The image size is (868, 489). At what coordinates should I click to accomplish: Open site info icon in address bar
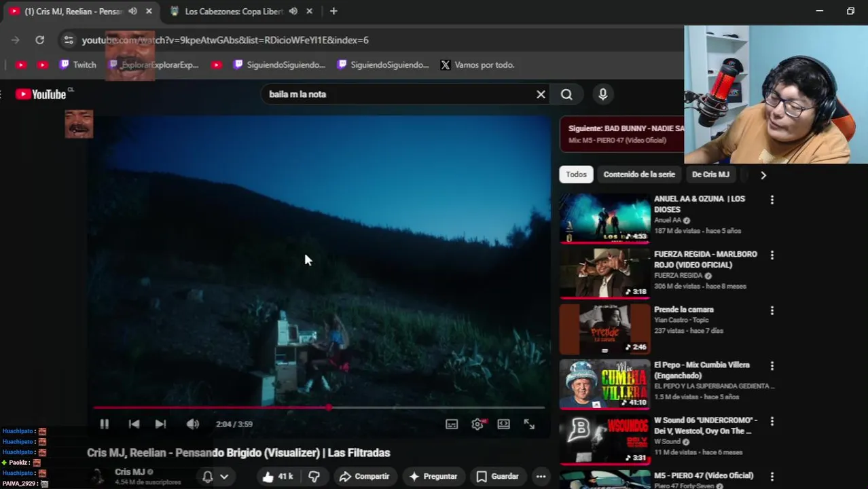tap(69, 40)
